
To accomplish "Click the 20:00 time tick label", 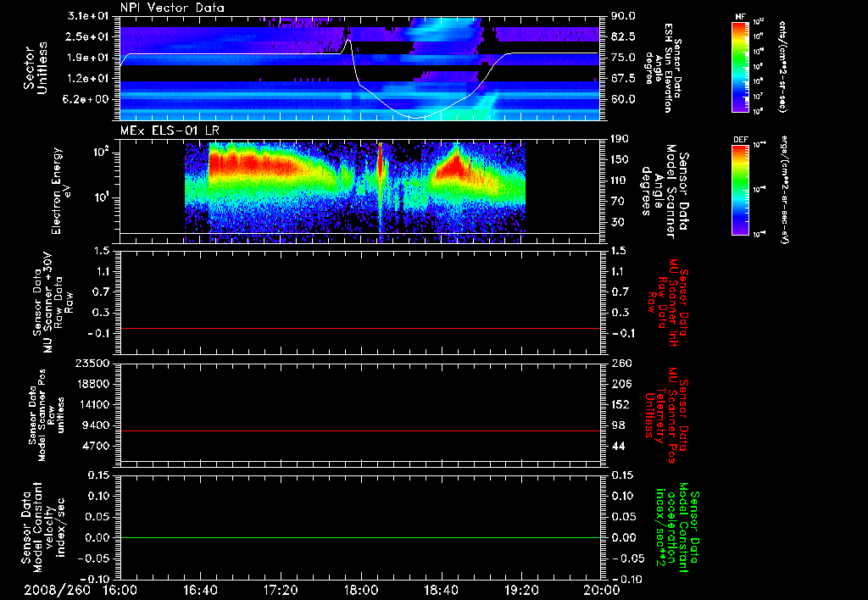I will (x=602, y=590).
